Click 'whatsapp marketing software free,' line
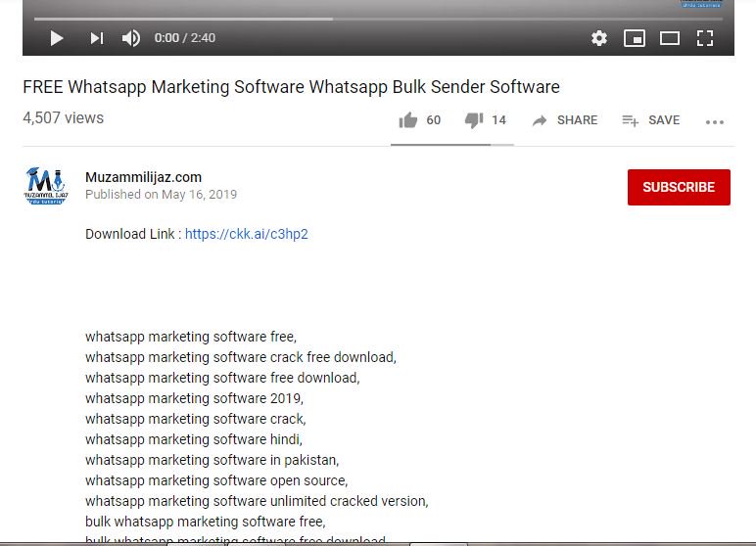 pos(191,337)
